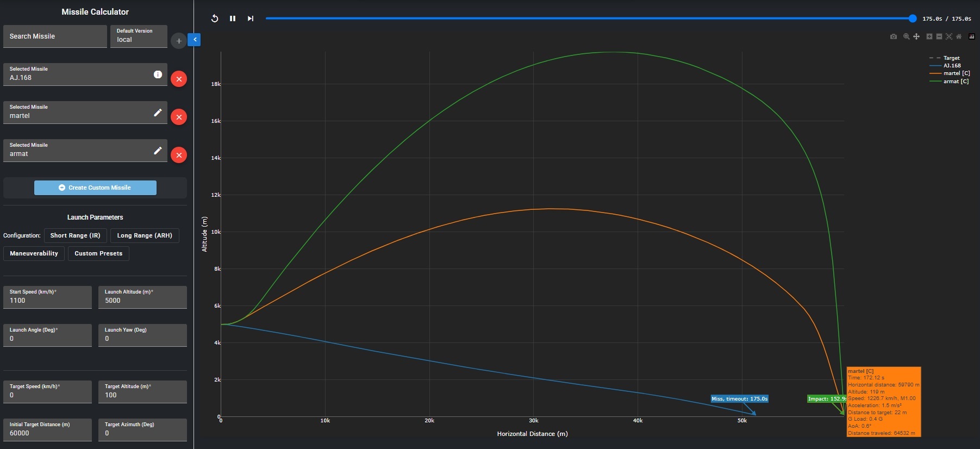Viewport: 980px width, 449px height.
Task: Open the Search Missile combo box
Action: click(x=55, y=36)
